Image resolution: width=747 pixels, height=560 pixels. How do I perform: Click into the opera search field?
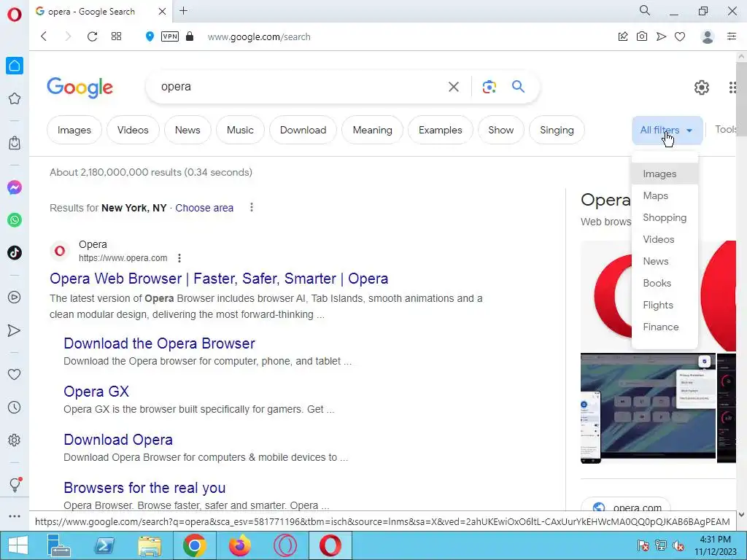[x=300, y=87]
